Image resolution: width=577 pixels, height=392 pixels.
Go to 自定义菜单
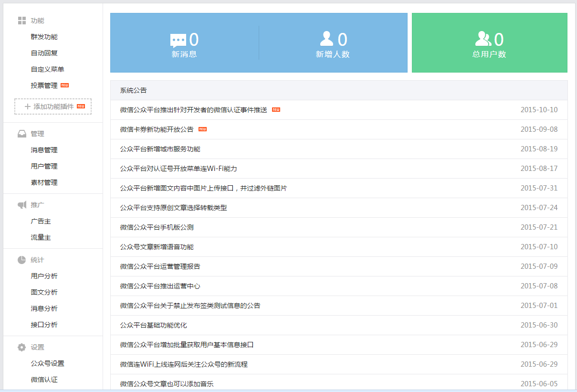pos(47,69)
